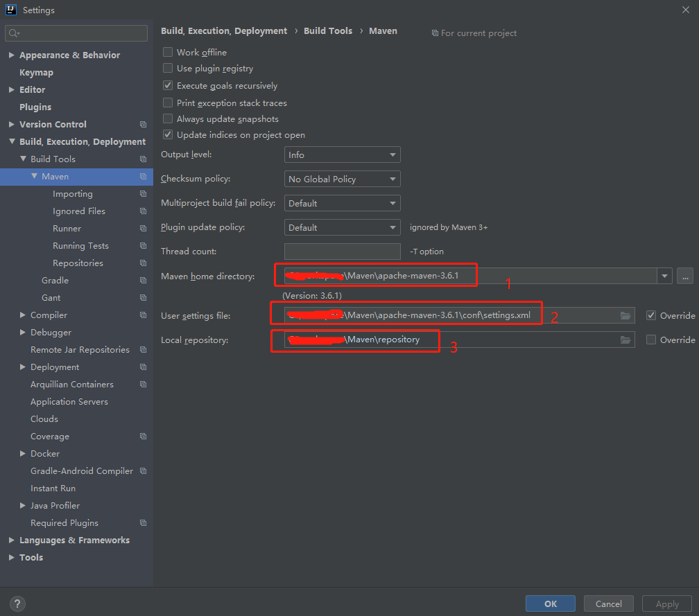
Task: Click the search magnifier icon in settings search
Action: click(x=14, y=33)
